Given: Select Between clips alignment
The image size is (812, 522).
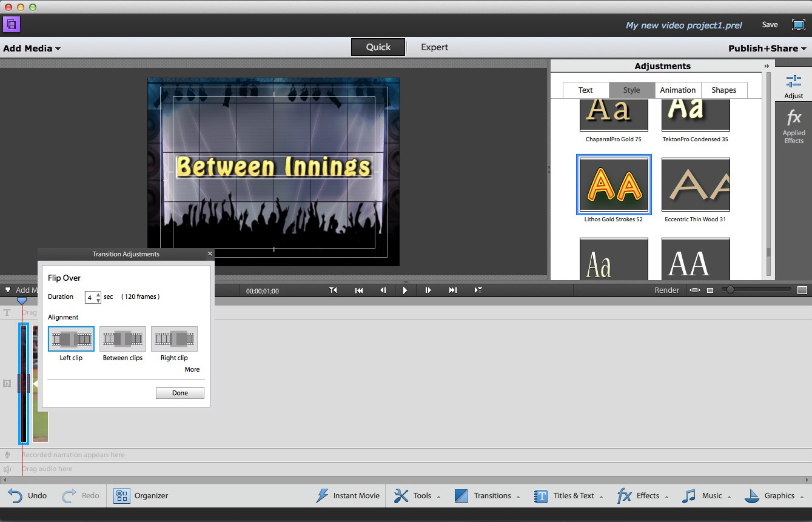Looking at the screenshot, I should [x=122, y=339].
